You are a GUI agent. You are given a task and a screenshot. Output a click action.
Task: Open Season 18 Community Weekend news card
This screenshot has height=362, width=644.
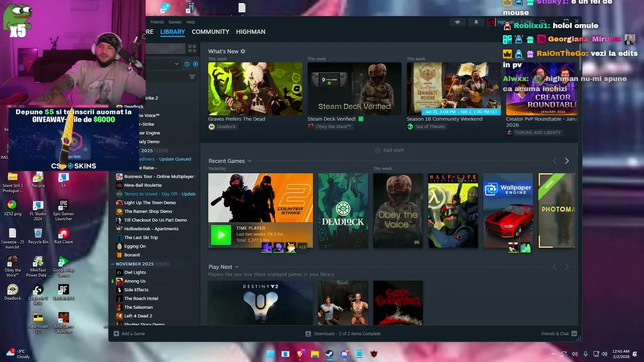click(x=453, y=88)
